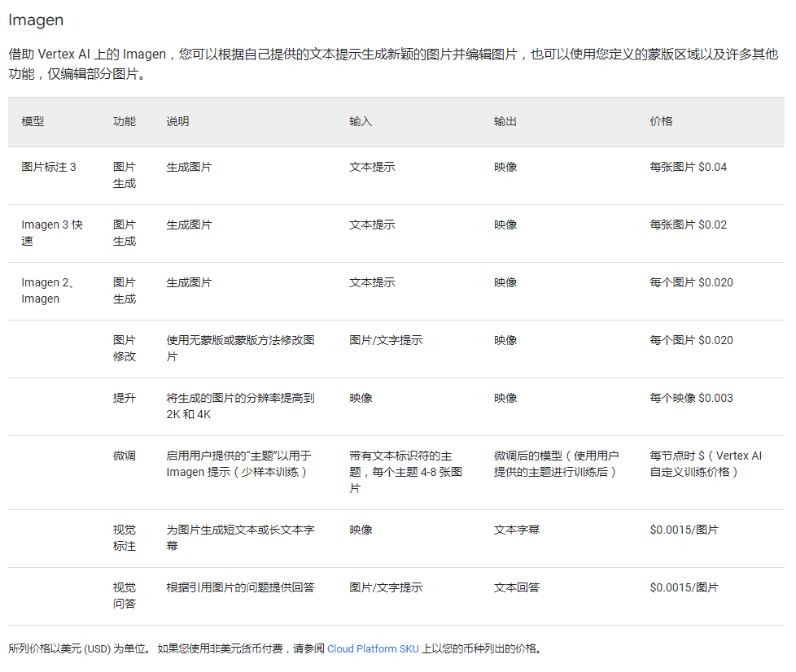Select the 价格 column header

[661, 121]
